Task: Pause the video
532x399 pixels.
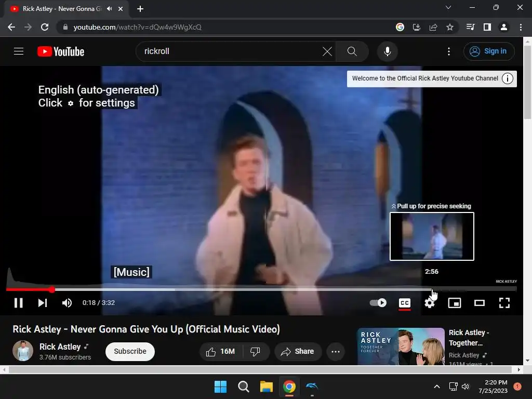Action: [x=18, y=303]
